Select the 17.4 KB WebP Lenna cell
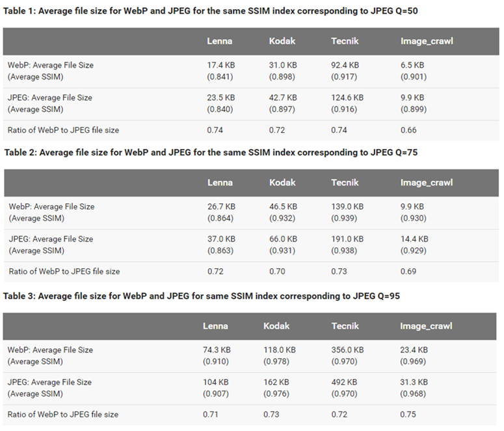Screen dimensions: 504x431 (x=220, y=66)
